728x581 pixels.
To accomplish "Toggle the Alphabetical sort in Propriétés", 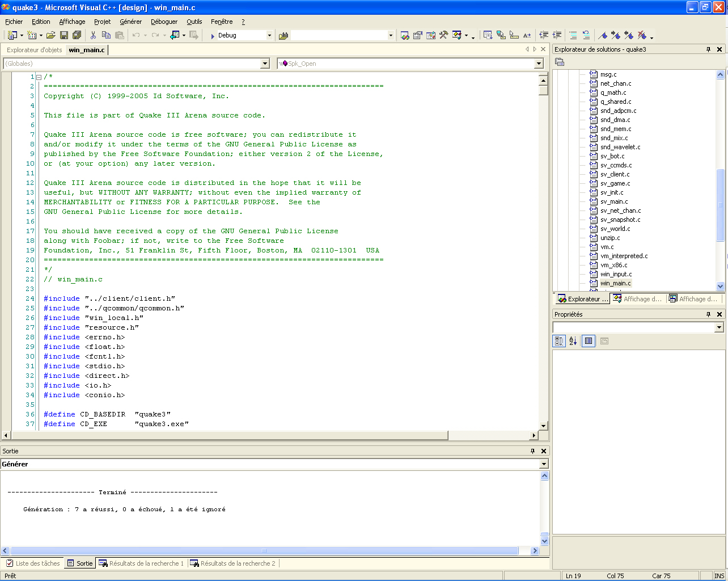I will (x=573, y=341).
